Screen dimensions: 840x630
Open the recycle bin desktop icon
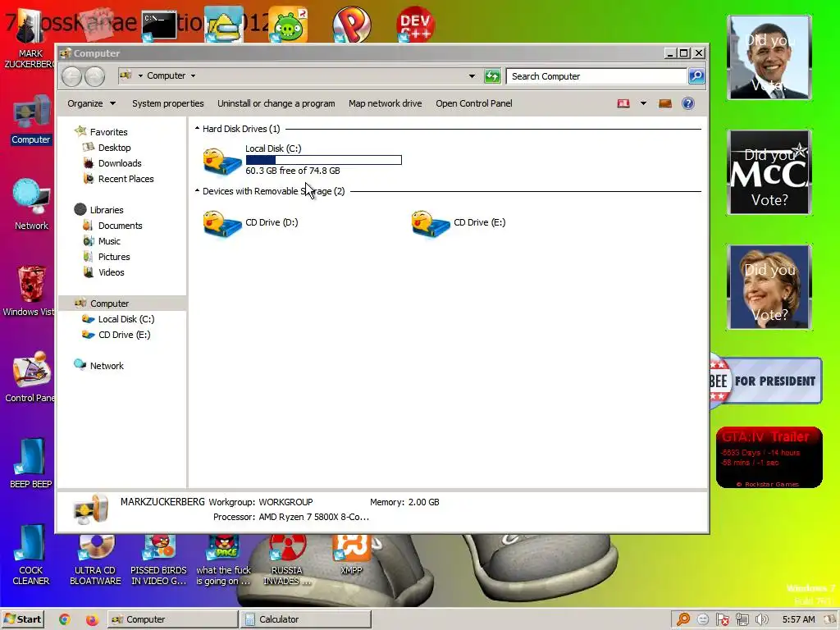[30, 291]
